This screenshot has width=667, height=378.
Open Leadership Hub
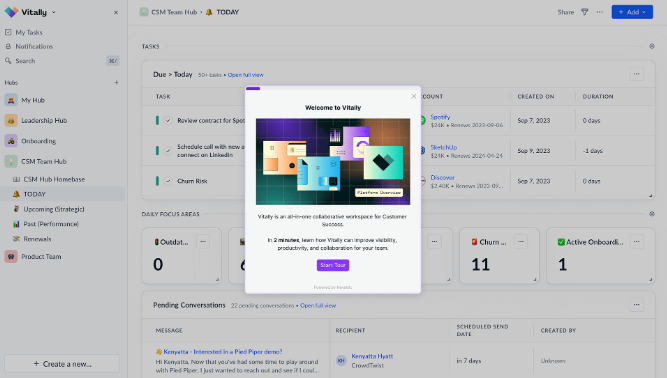point(44,121)
